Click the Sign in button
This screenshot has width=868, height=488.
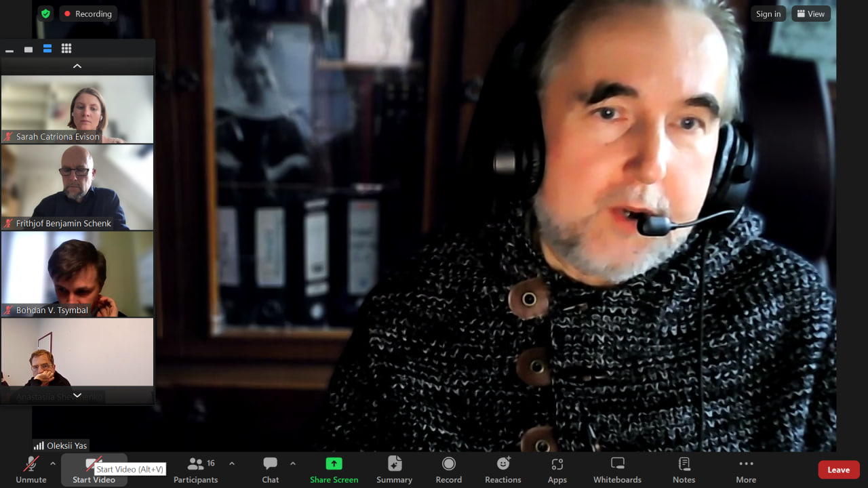tap(768, 14)
